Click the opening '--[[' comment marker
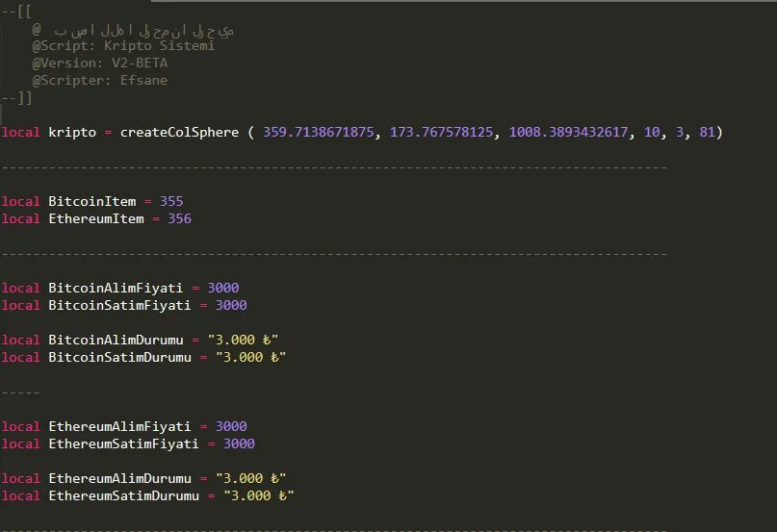Screen dimensions: 777x532 [16, 12]
